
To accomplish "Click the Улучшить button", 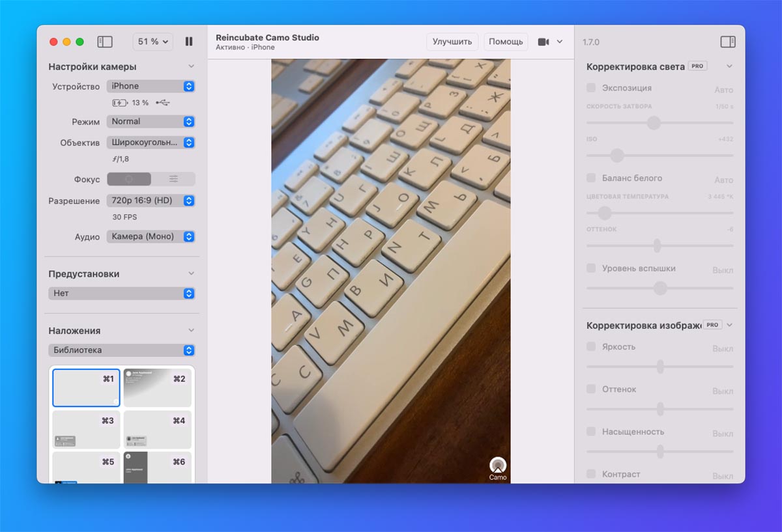I will pos(452,42).
